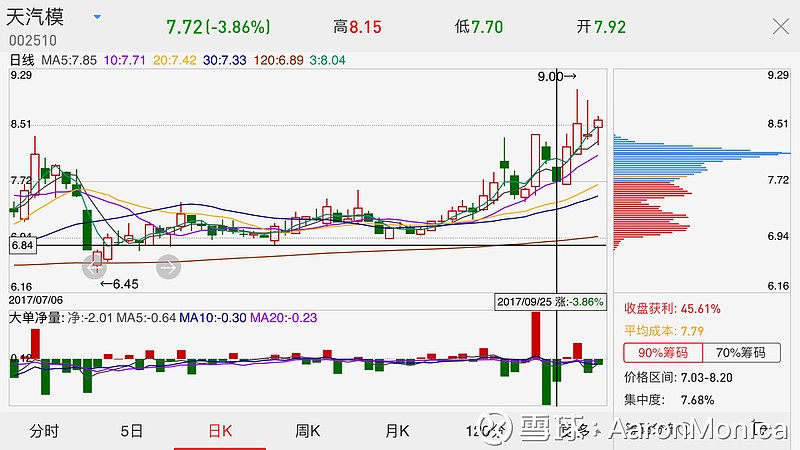Viewport: 800px width, 450px height.
Task: Click the 6.84 price marker on axis
Action: pos(21,245)
